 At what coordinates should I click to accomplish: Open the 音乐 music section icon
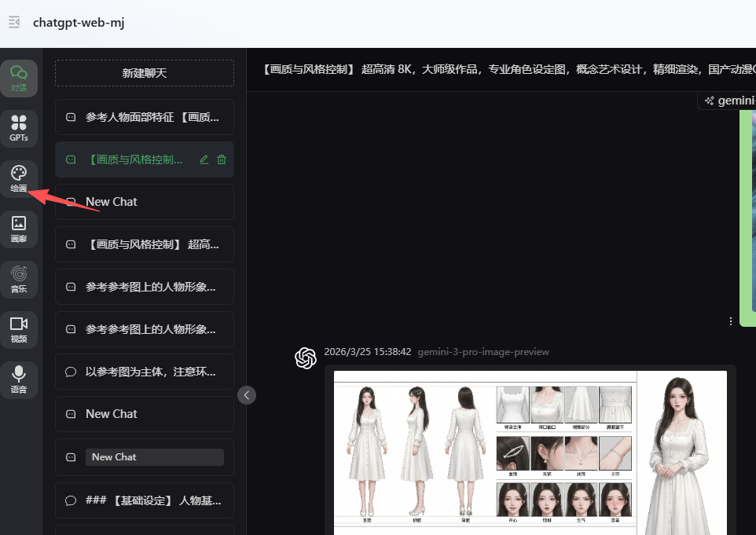pos(19,280)
